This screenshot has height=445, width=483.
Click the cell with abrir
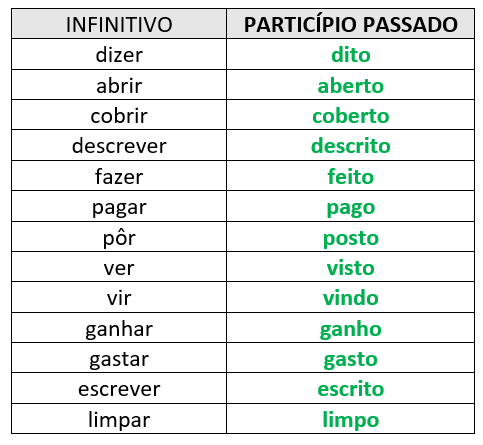pos(119,85)
